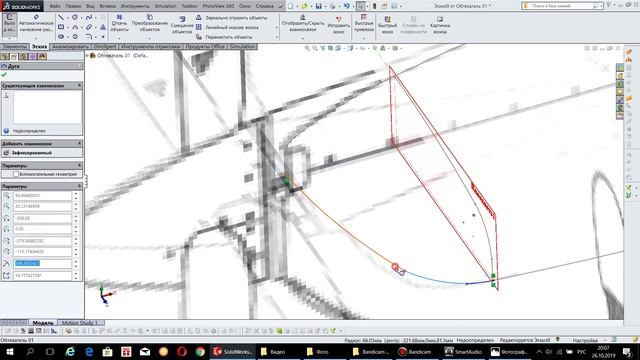The image size is (640, 360).
Task: Click the highlighted radius input field
Action: [x=42, y=264]
